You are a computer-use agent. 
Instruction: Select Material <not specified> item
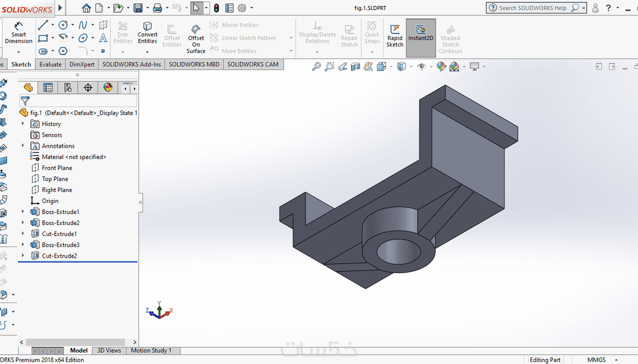pyautogui.click(x=74, y=157)
